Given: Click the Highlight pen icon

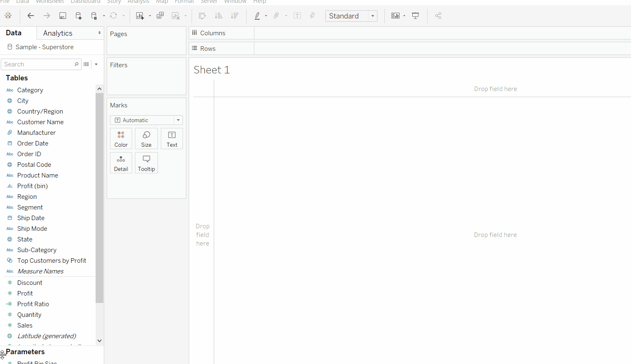Looking at the screenshot, I should pos(257,16).
